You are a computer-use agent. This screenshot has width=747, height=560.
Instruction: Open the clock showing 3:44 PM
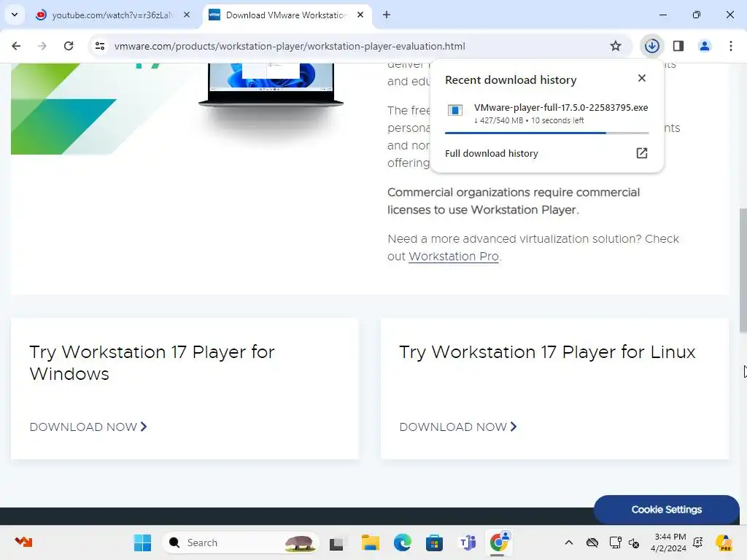(670, 542)
